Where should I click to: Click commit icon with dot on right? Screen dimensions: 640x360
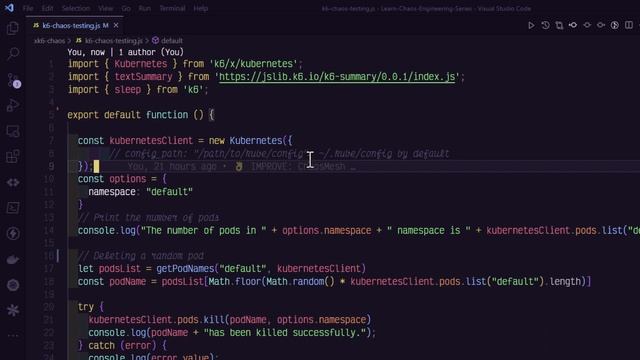601,25
